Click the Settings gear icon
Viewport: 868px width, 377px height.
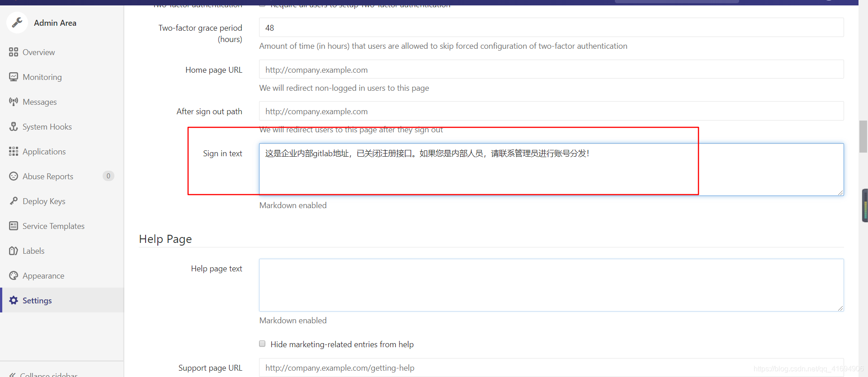(x=14, y=300)
